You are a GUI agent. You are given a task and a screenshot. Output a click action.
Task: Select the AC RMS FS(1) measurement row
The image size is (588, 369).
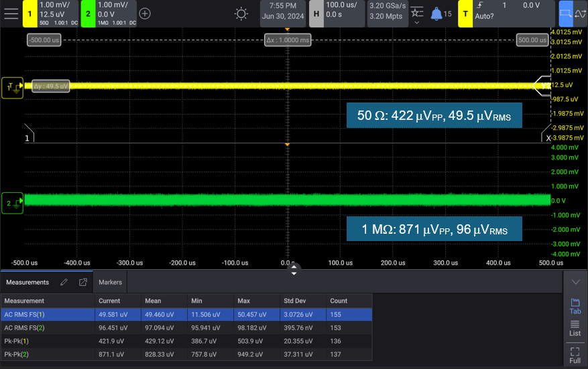pos(186,314)
